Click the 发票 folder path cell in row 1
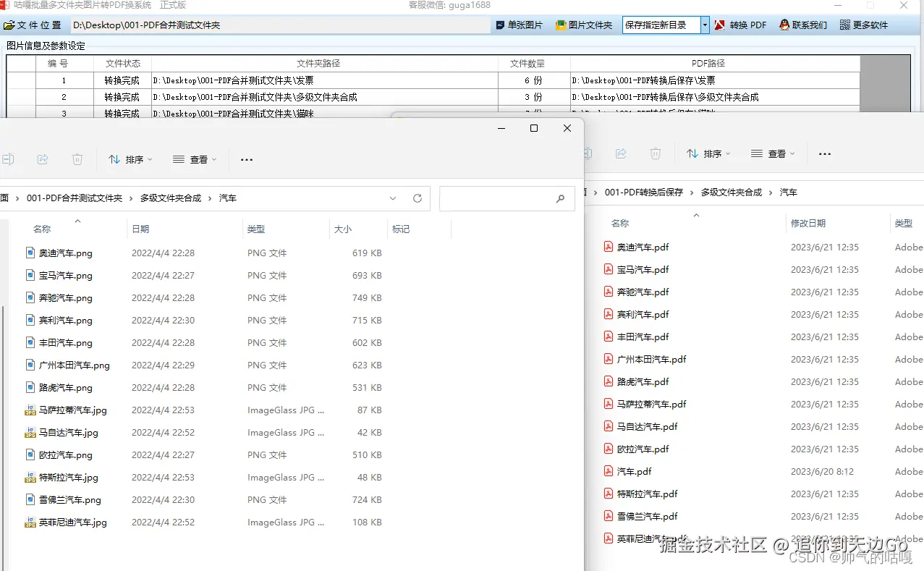Viewport: 924px width, 571px height. pyautogui.click(x=325, y=80)
